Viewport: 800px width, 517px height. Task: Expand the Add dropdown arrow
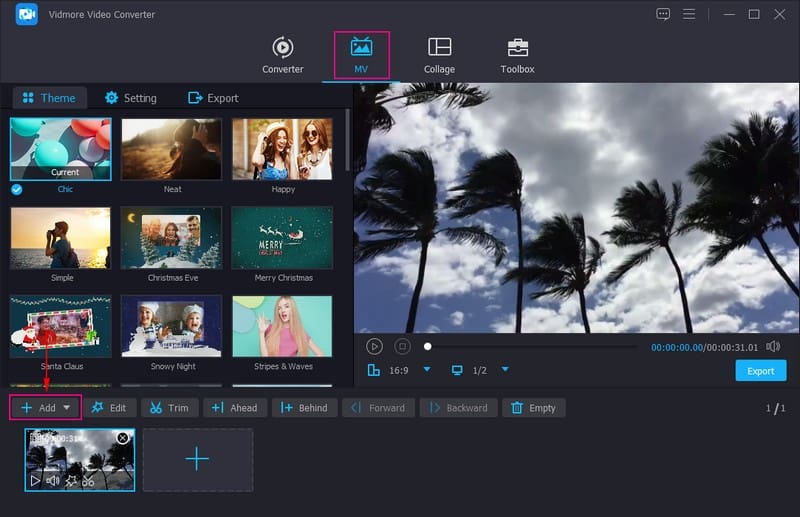[67, 408]
